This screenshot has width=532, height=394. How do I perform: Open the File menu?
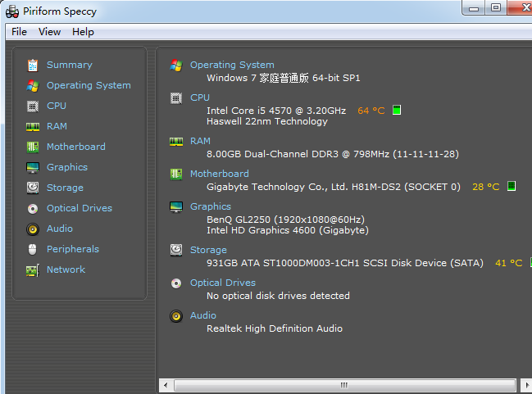pyautogui.click(x=19, y=32)
